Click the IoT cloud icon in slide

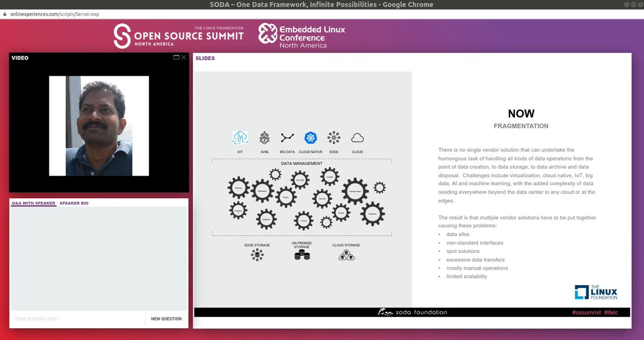(x=240, y=138)
